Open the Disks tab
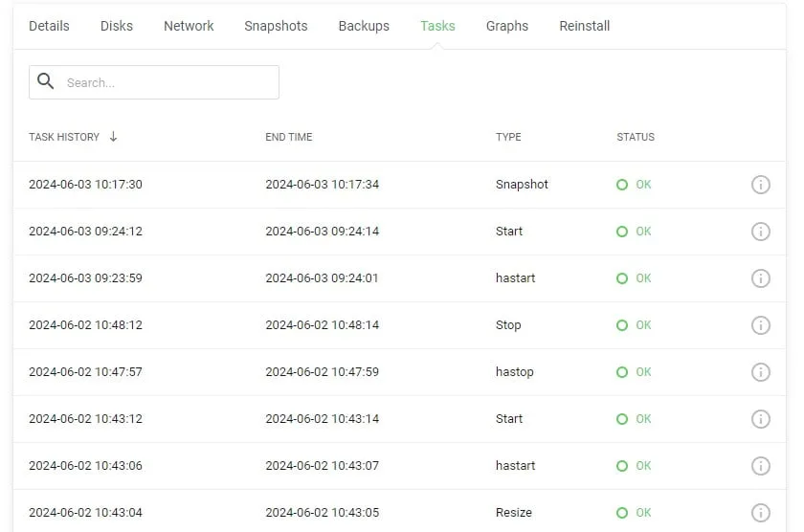This screenshot has width=804, height=532. pos(117,26)
